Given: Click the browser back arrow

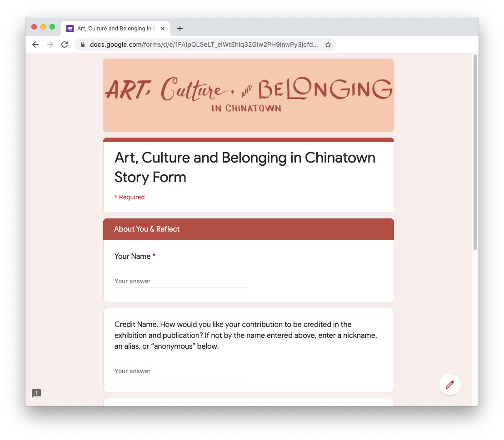Looking at the screenshot, I should (x=35, y=44).
